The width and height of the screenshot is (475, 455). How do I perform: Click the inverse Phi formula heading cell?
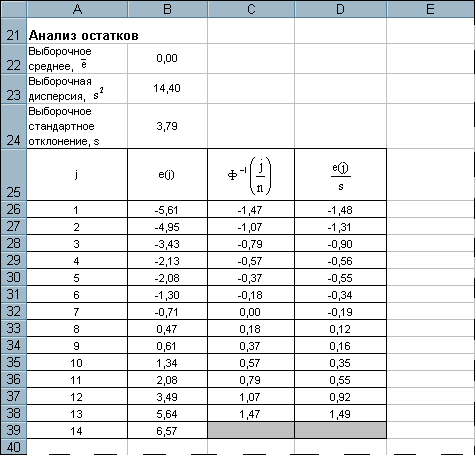coord(251,175)
